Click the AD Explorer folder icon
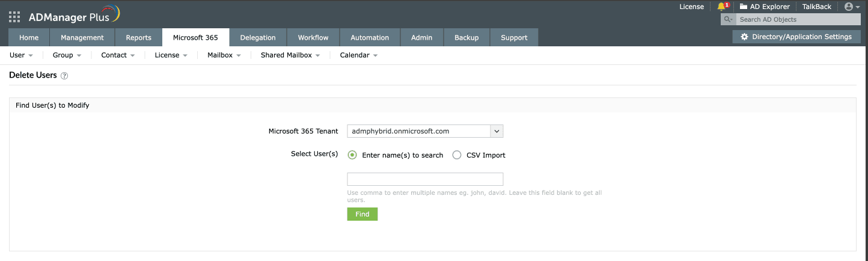This screenshot has width=868, height=261. tap(744, 7)
